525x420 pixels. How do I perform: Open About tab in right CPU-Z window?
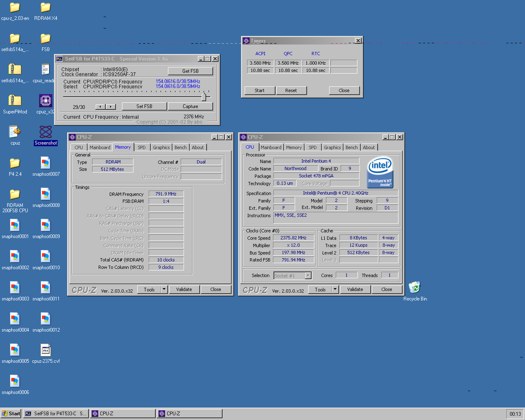(x=369, y=147)
